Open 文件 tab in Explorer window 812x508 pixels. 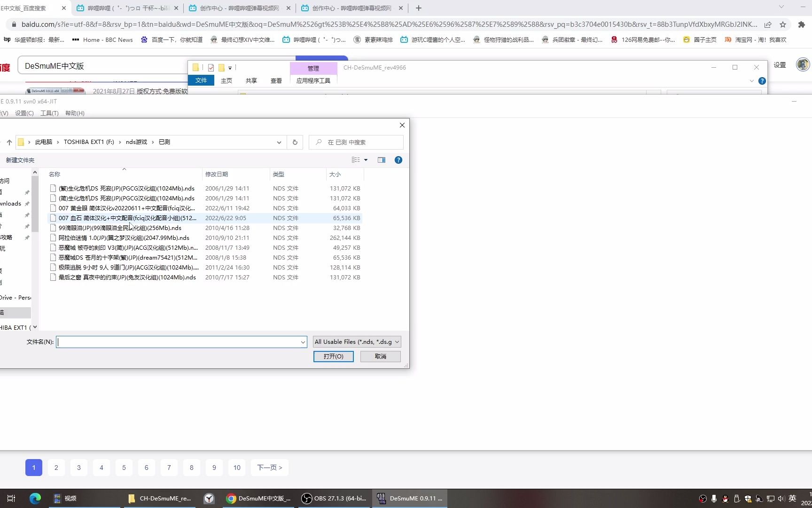click(201, 80)
